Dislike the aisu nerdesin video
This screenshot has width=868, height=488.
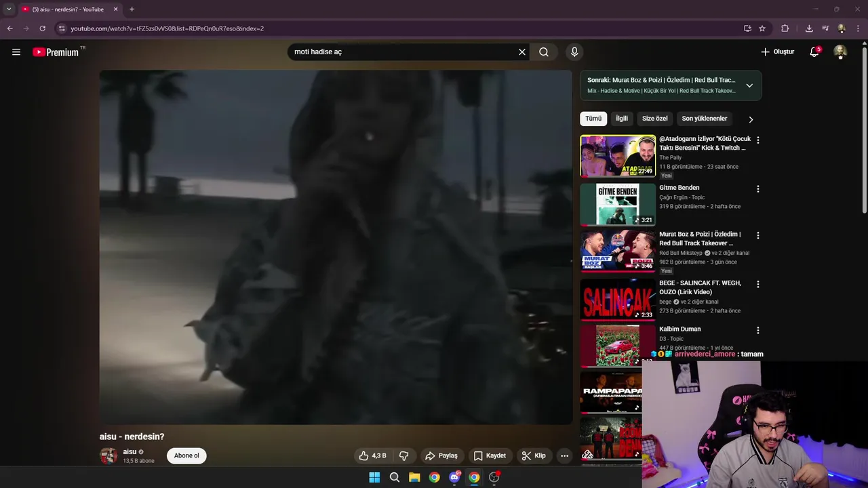[403, 455]
